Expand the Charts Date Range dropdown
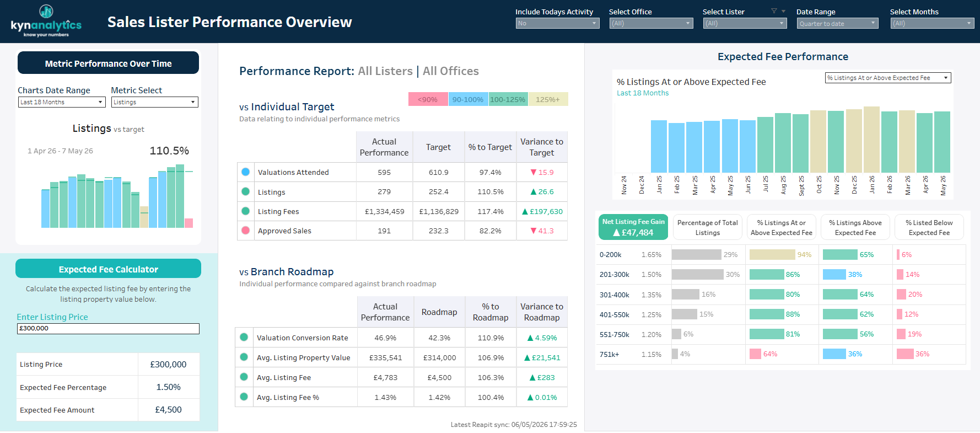The image size is (980, 433). pos(62,102)
